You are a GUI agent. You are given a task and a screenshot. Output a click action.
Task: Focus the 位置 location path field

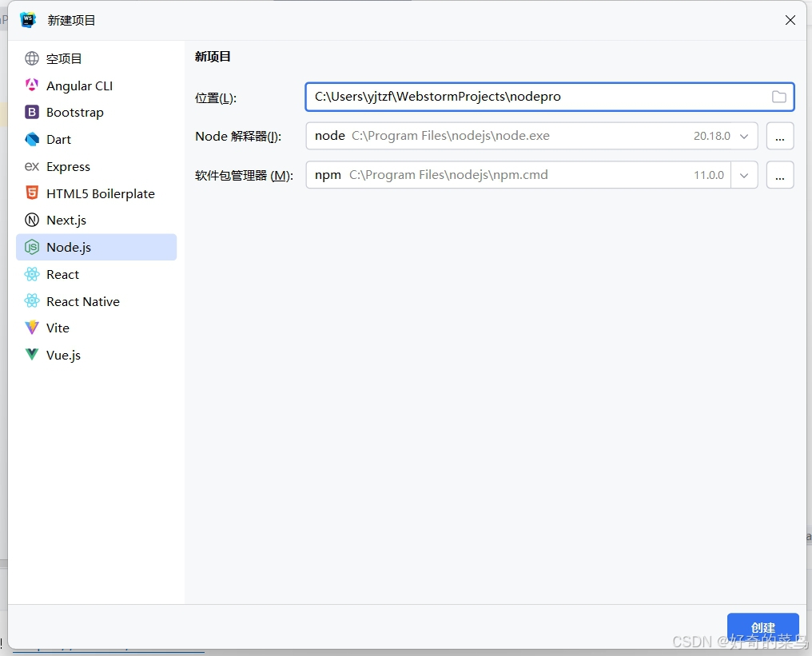coord(549,97)
